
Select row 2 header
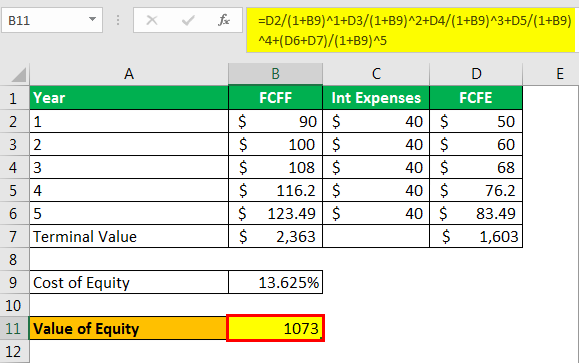[13, 121]
